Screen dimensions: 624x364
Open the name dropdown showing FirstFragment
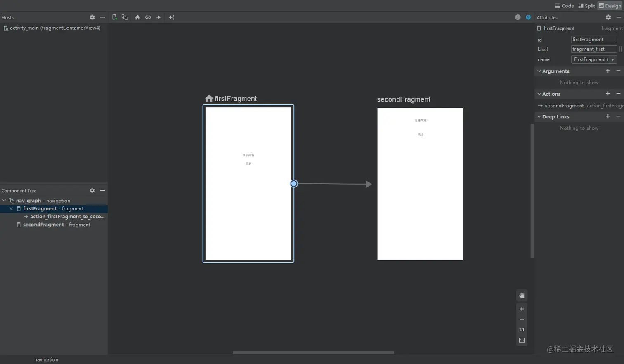tap(594, 59)
